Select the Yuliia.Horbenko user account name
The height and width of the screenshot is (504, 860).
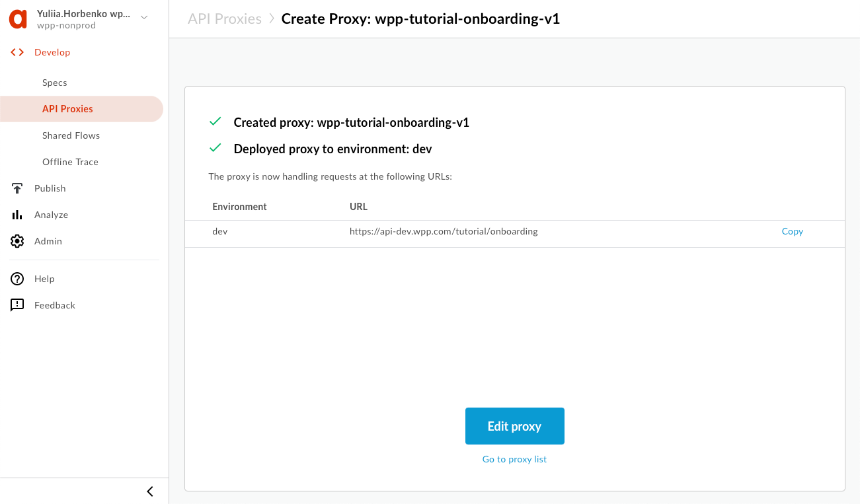(x=83, y=13)
